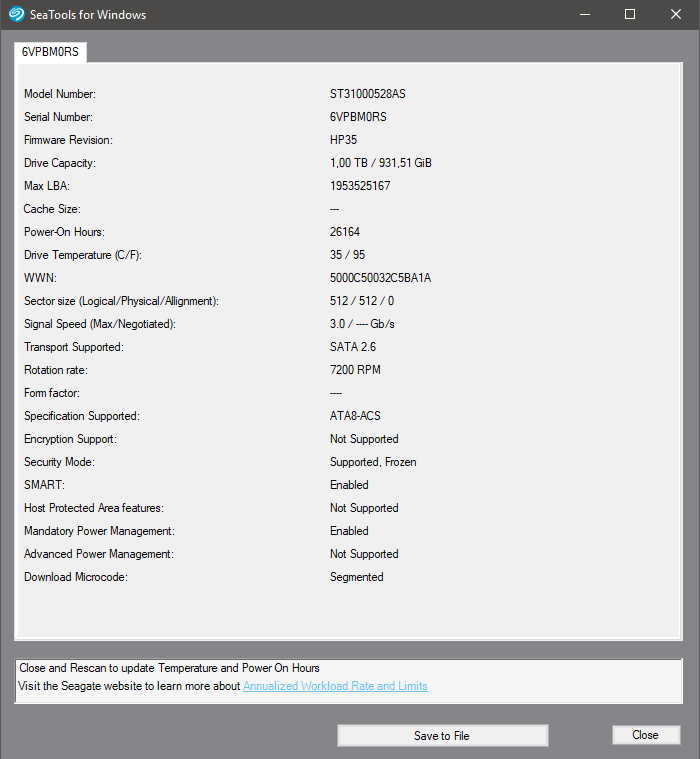Click the Cache Size: label

click(x=52, y=209)
